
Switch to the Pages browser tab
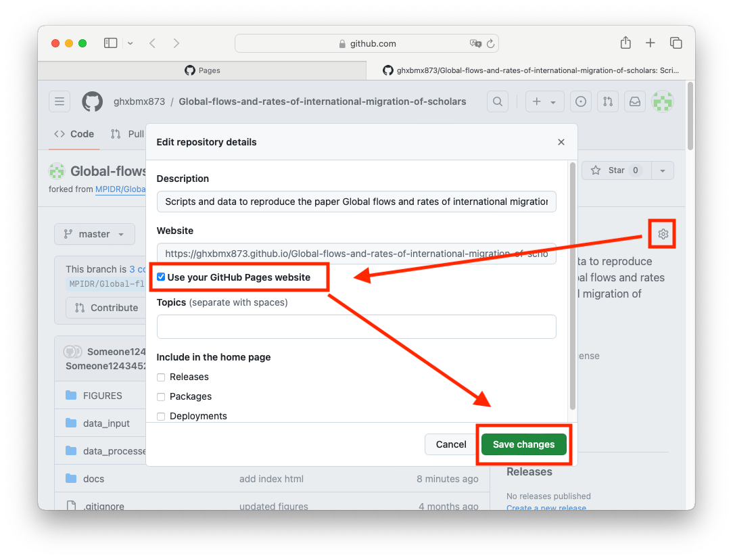tap(202, 70)
